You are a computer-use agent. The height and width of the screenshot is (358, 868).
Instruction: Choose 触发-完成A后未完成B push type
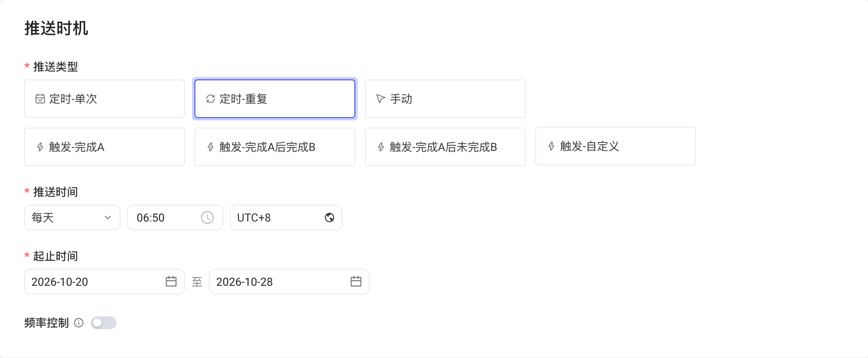point(445,147)
